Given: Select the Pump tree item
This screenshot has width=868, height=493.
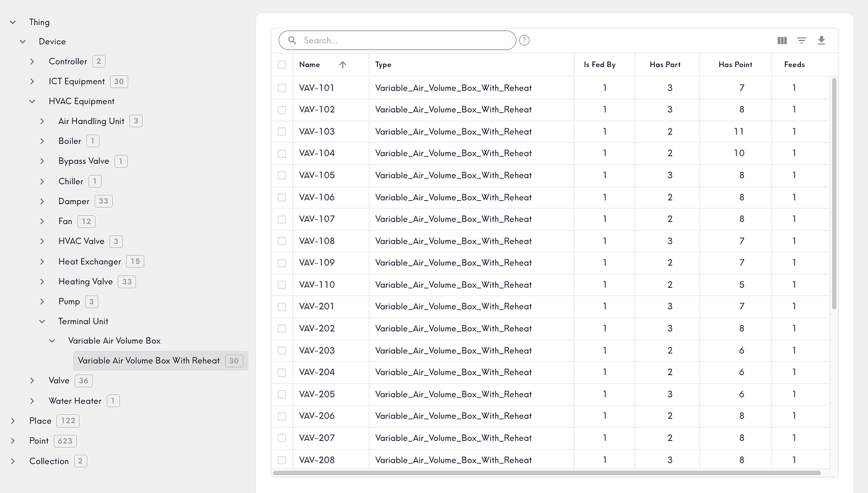Looking at the screenshot, I should click(69, 301).
